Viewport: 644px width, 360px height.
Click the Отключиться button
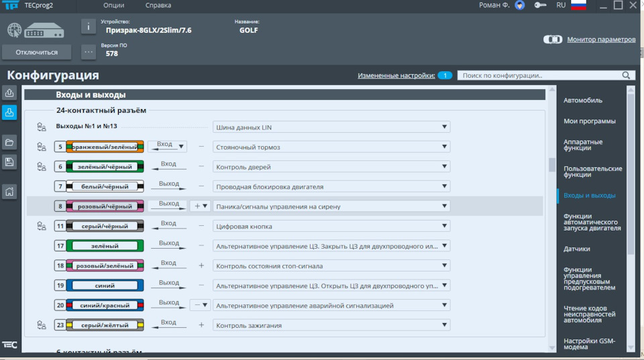(36, 52)
